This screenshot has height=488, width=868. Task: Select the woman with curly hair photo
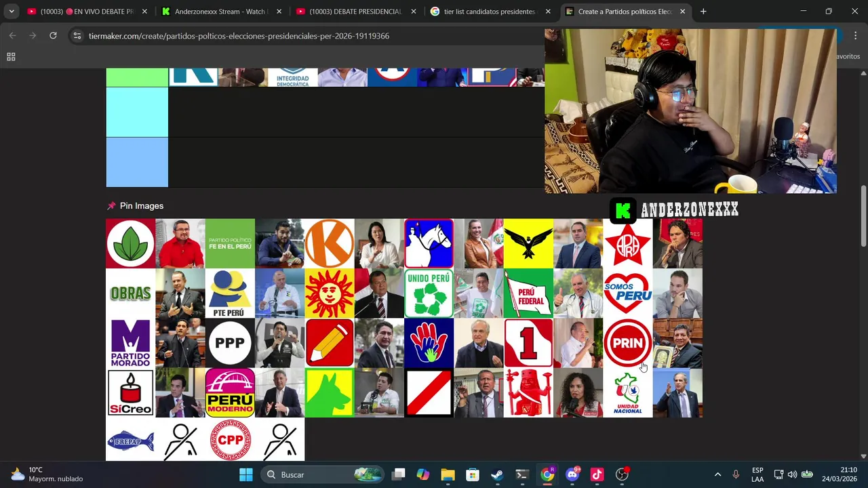click(x=578, y=393)
